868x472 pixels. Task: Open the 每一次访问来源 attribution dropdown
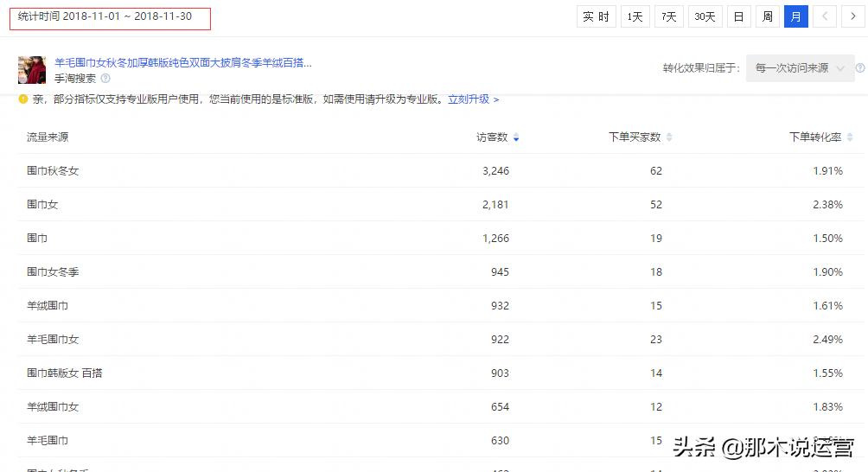tap(800, 68)
